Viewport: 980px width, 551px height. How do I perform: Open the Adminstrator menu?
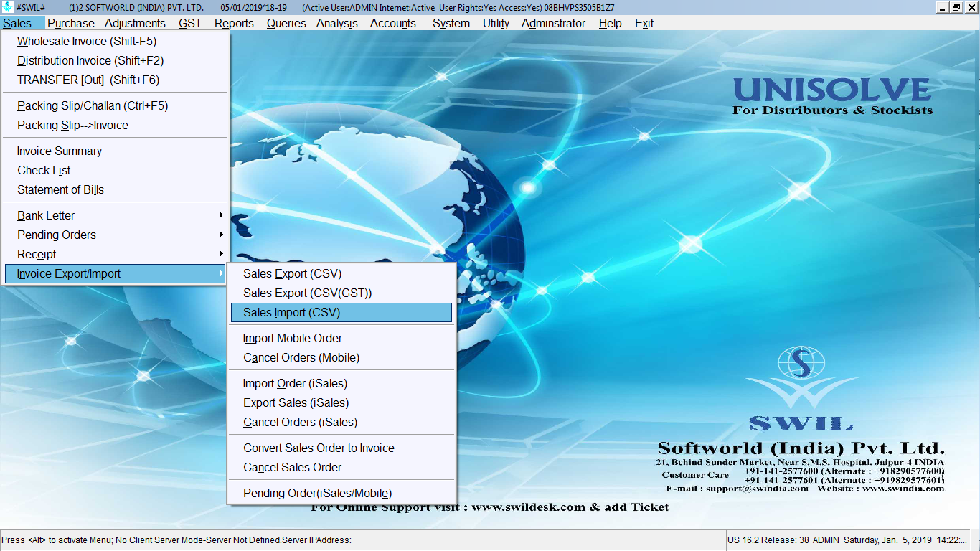tap(553, 23)
